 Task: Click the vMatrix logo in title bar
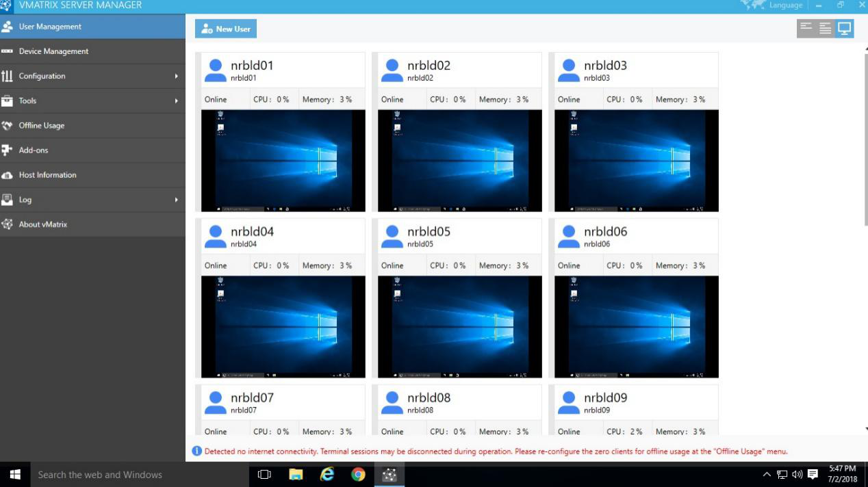tap(7, 5)
